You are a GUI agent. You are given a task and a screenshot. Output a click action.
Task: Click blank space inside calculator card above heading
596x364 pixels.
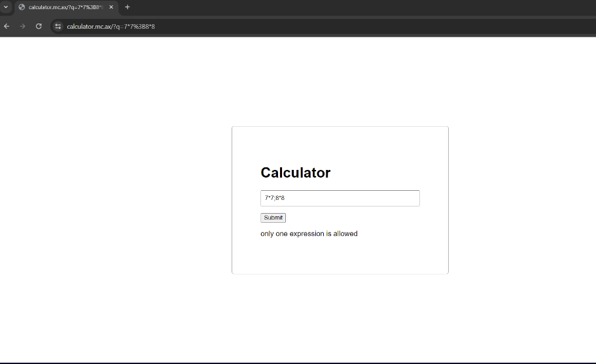[340, 144]
